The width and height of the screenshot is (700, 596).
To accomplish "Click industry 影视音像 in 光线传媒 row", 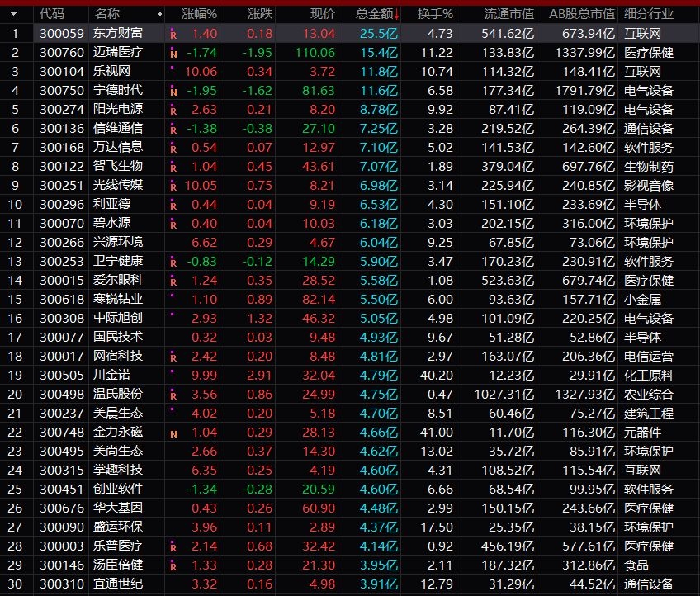I will (x=649, y=185).
